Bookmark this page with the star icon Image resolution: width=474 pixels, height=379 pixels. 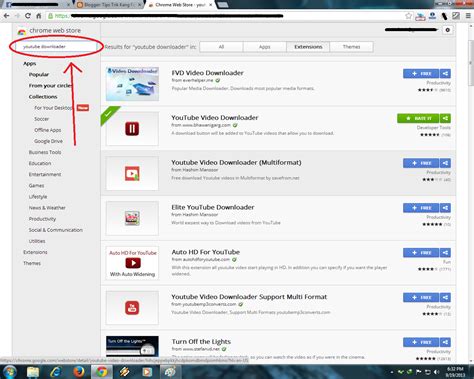408,16
